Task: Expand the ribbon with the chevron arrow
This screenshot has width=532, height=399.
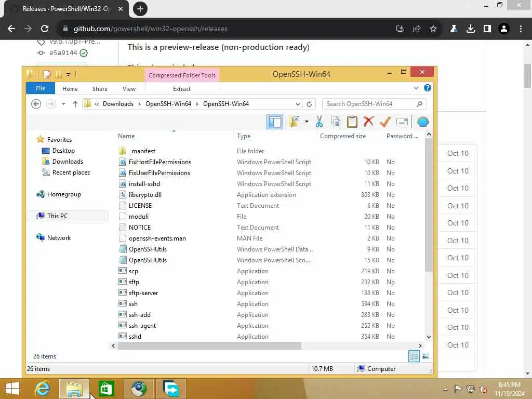Action: (x=416, y=88)
